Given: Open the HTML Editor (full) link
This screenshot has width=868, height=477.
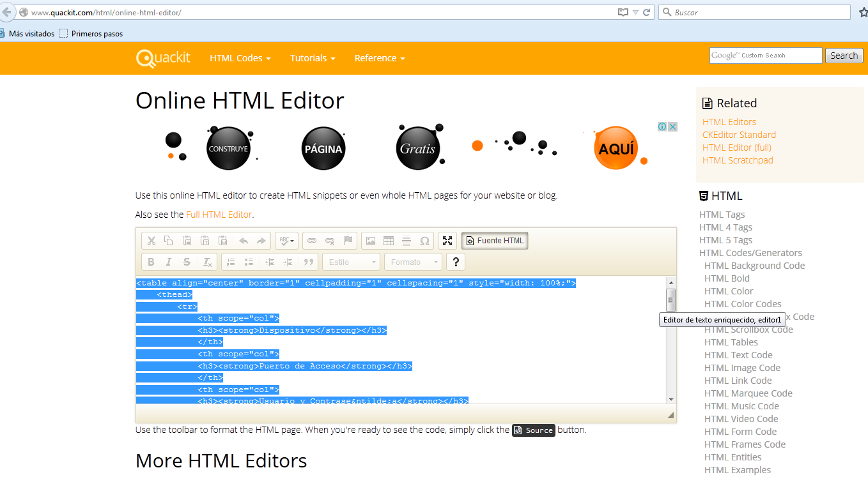Looking at the screenshot, I should (737, 148).
